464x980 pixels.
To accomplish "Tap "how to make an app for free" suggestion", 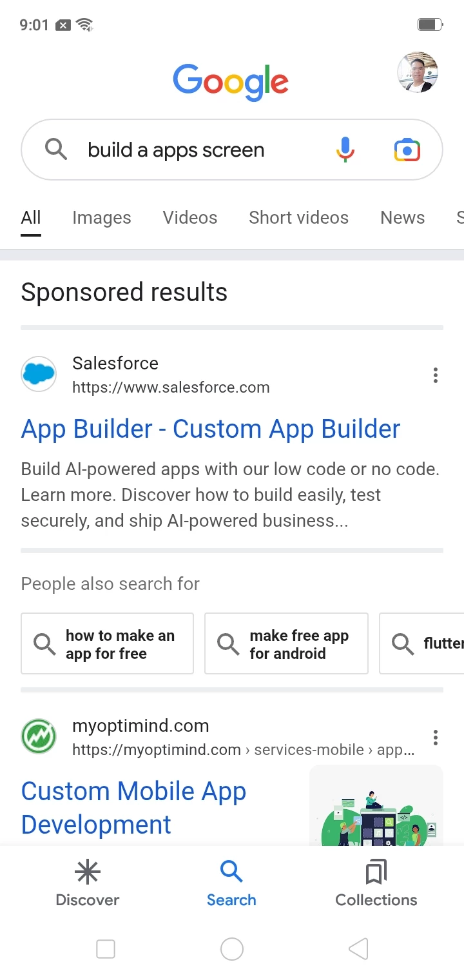I will point(108,644).
